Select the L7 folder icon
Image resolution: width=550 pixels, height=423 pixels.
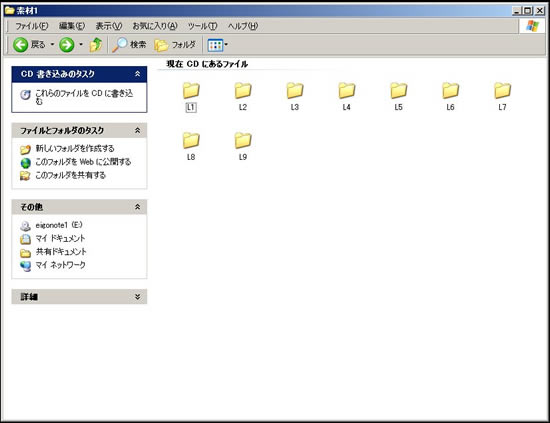[x=502, y=90]
